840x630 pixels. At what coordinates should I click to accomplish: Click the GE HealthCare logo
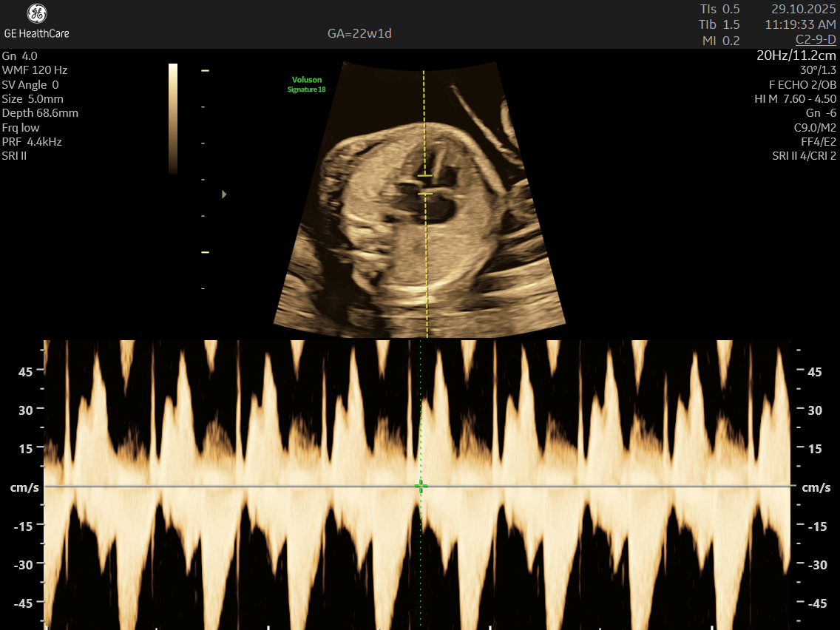coord(36,21)
